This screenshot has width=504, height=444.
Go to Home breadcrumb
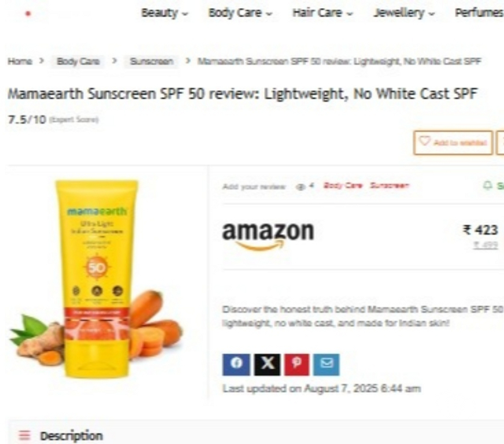coord(20,61)
